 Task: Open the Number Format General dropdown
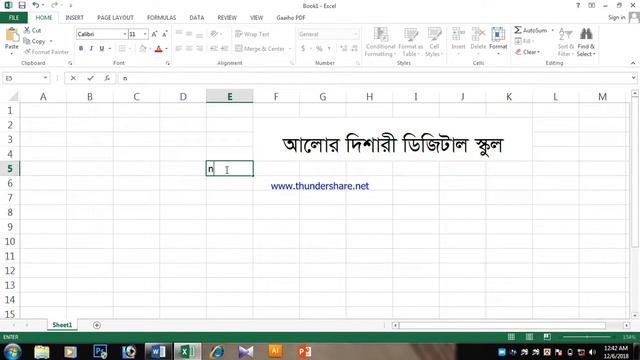click(356, 34)
